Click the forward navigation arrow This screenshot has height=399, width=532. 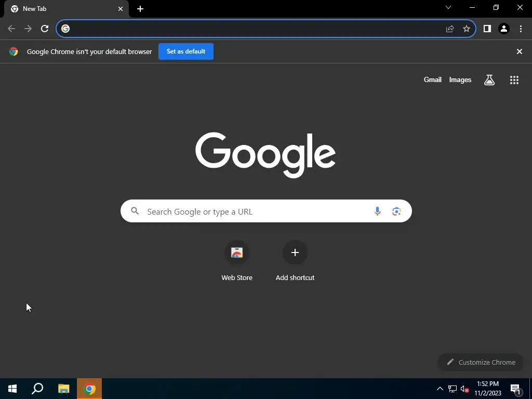pyautogui.click(x=28, y=29)
